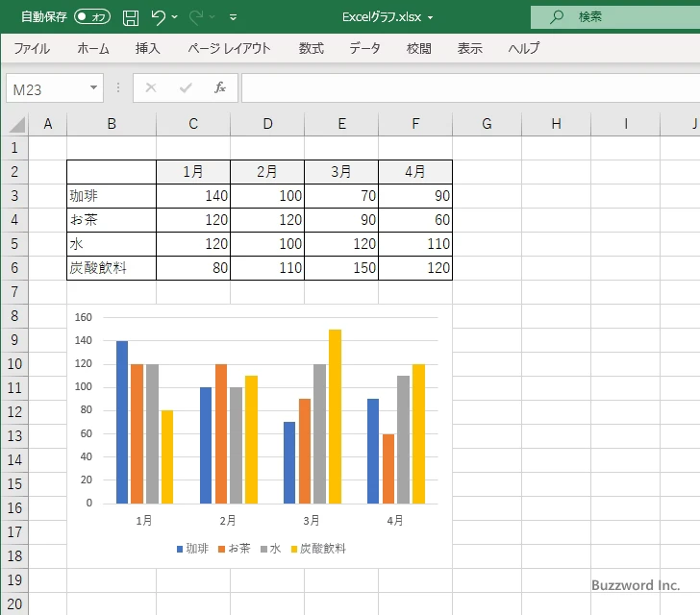The image size is (700, 615).
Task: Select column G header
Action: (487, 124)
